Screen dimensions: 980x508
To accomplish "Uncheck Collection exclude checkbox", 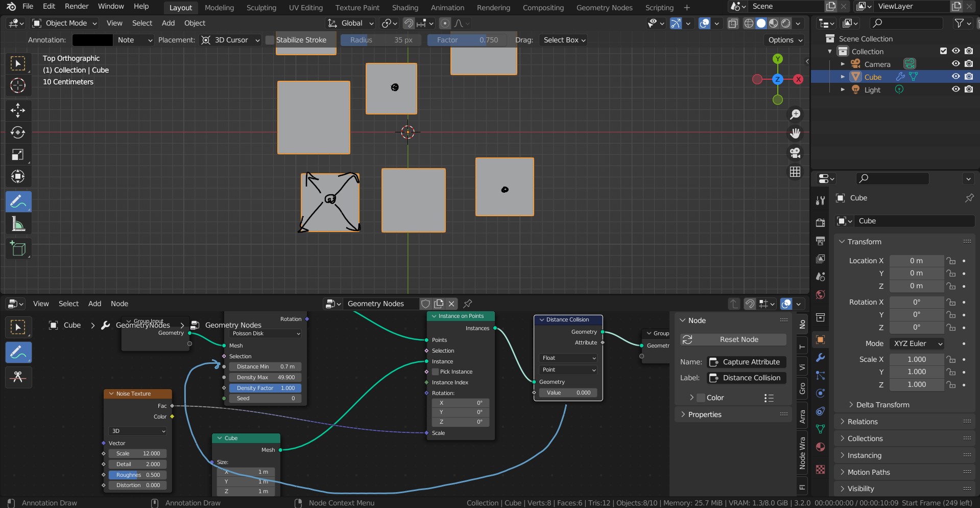I will pyautogui.click(x=943, y=51).
